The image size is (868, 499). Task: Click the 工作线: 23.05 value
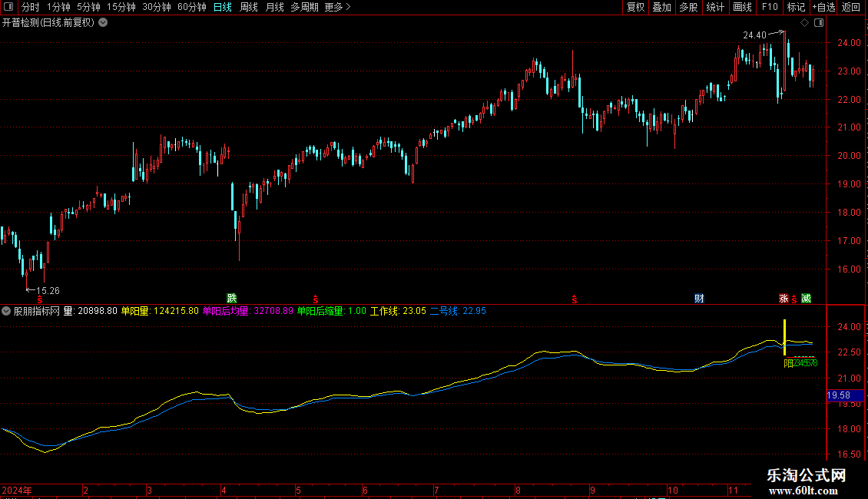tap(398, 311)
